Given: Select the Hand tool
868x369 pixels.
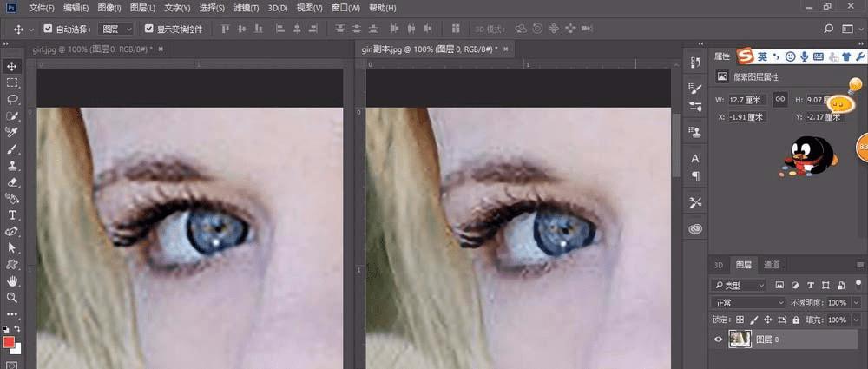Looking at the screenshot, I should coord(11,281).
